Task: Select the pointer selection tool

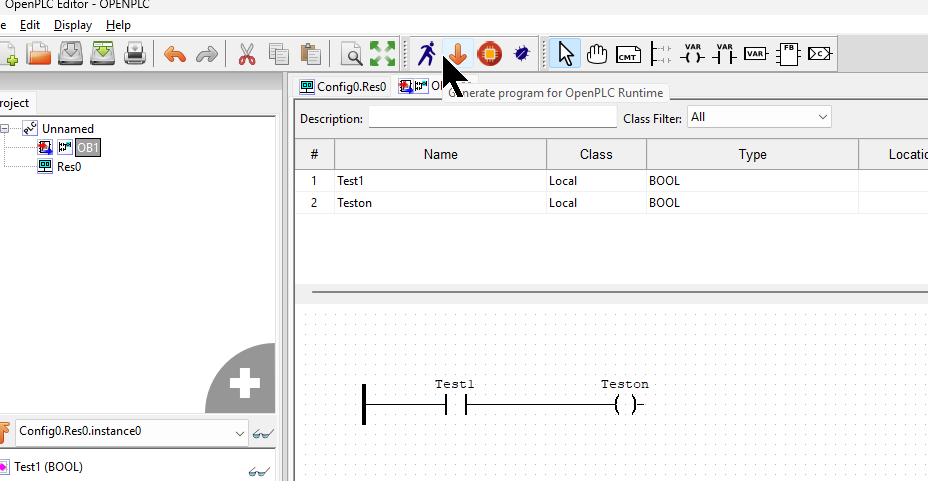Action: click(566, 54)
